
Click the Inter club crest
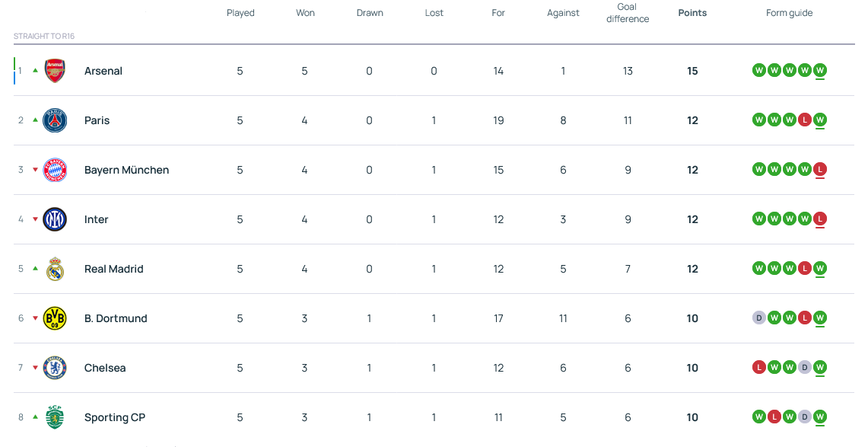[55, 219]
